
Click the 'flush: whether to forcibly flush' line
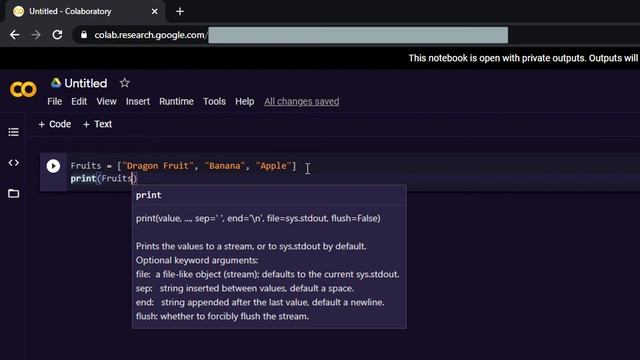click(x=222, y=316)
